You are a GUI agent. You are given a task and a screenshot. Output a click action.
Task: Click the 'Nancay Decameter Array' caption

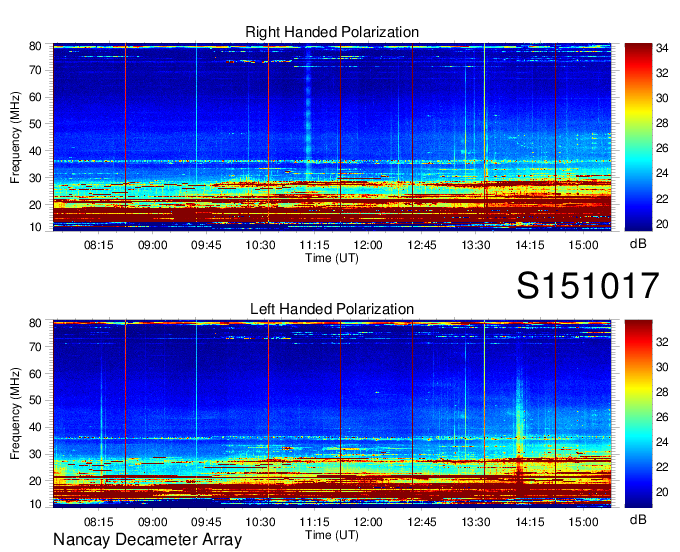[147, 540]
